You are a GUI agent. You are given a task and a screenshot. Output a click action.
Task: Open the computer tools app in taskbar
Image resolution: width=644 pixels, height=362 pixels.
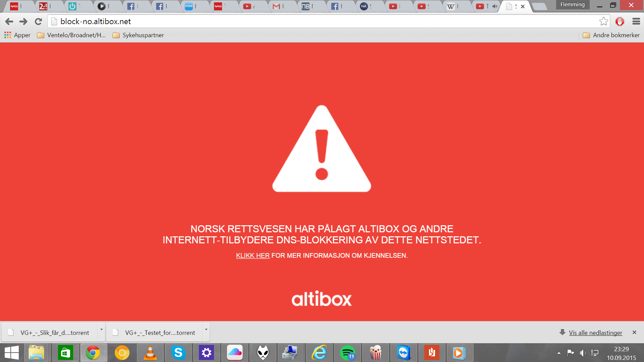(290, 353)
